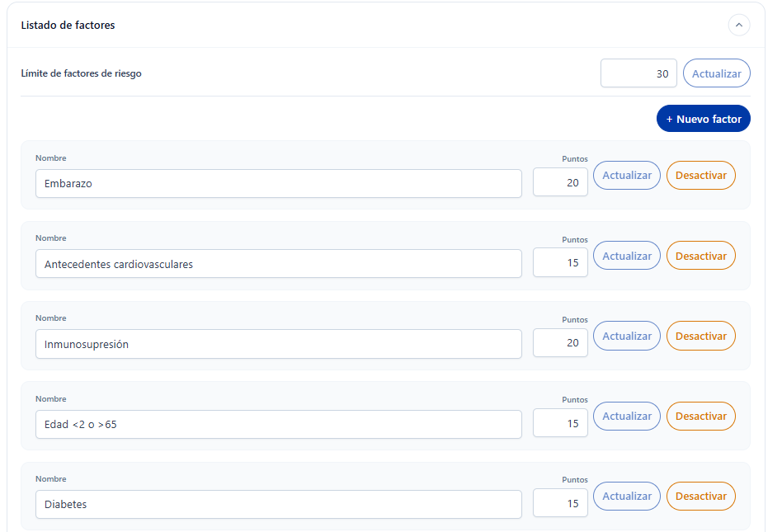Click Actualizar for Diabetes

pos(626,496)
